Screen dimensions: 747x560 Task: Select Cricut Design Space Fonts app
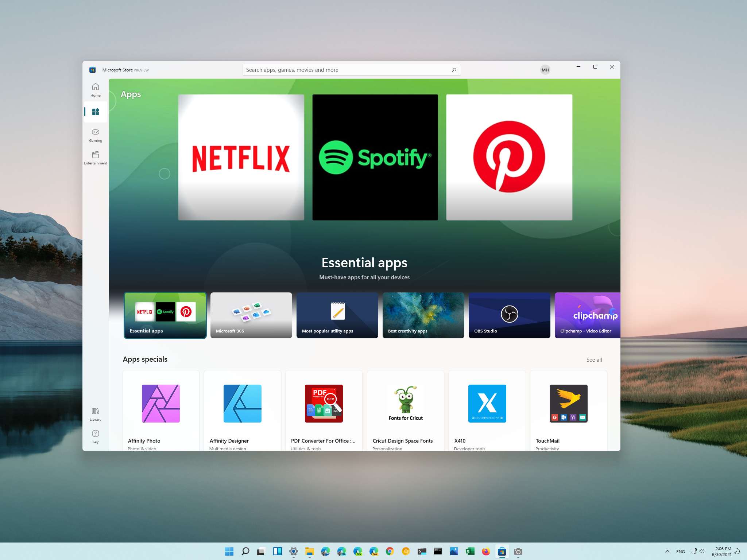pyautogui.click(x=405, y=410)
